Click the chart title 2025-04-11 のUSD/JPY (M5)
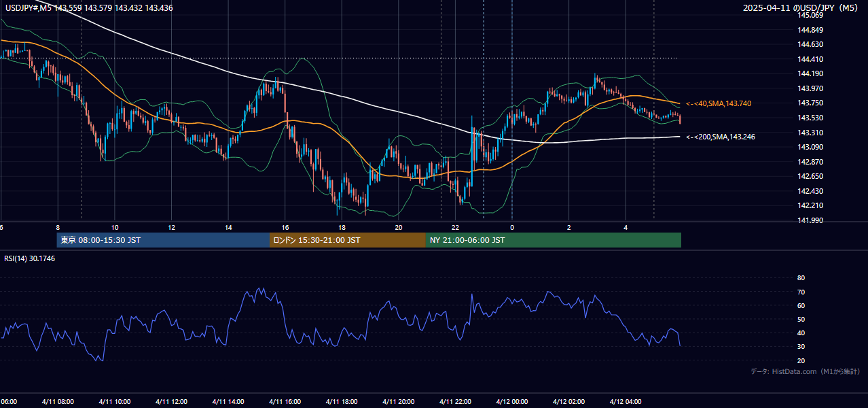Screen dimensions: 868x408 click(x=801, y=8)
